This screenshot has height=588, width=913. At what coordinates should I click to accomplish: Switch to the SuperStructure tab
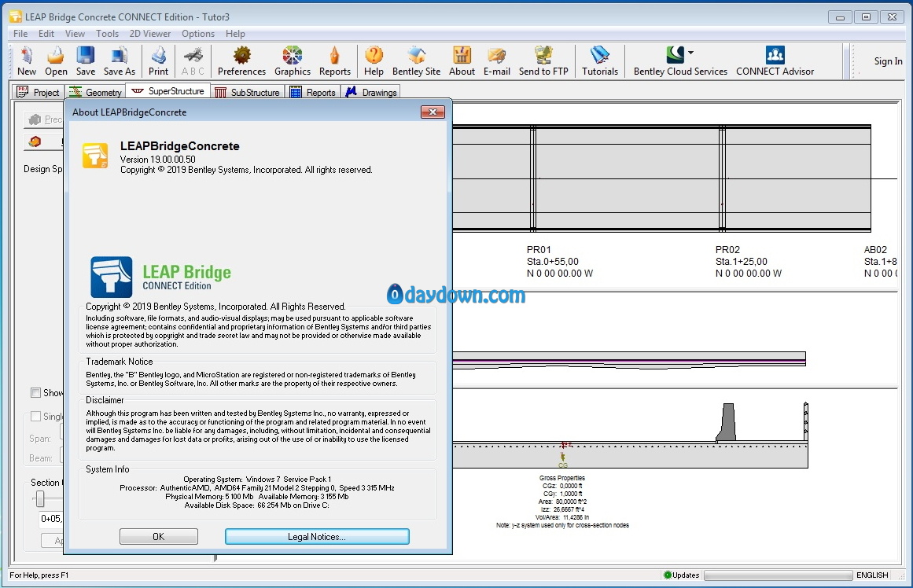[x=168, y=91]
